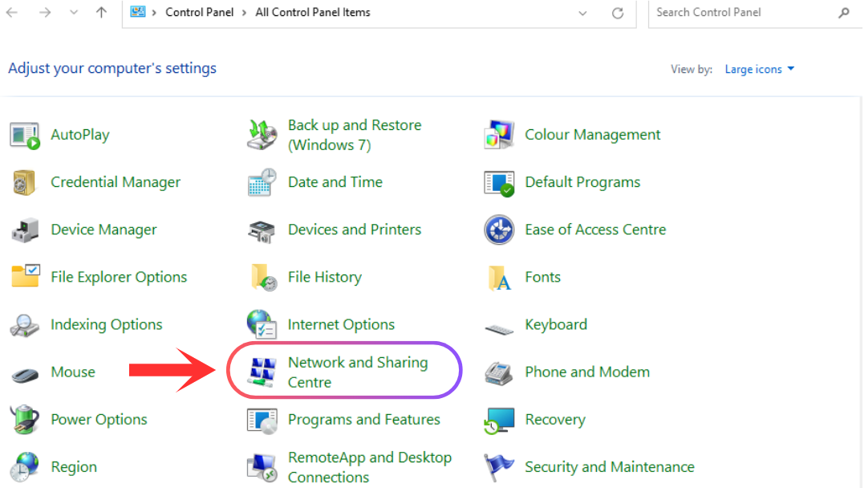Viewport: 868px width, 488px height.
Task: Open the Mouse icon
Action: 25,375
